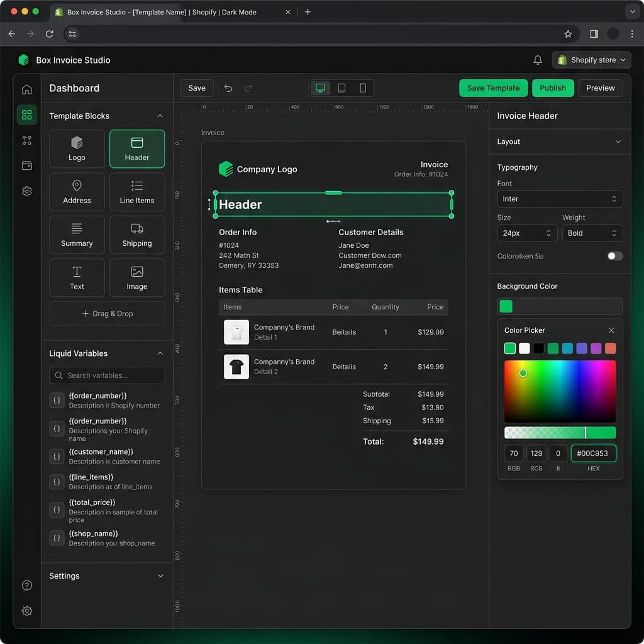Pick the coral red preset swatch
The width and height of the screenshot is (644, 644).
(610, 348)
